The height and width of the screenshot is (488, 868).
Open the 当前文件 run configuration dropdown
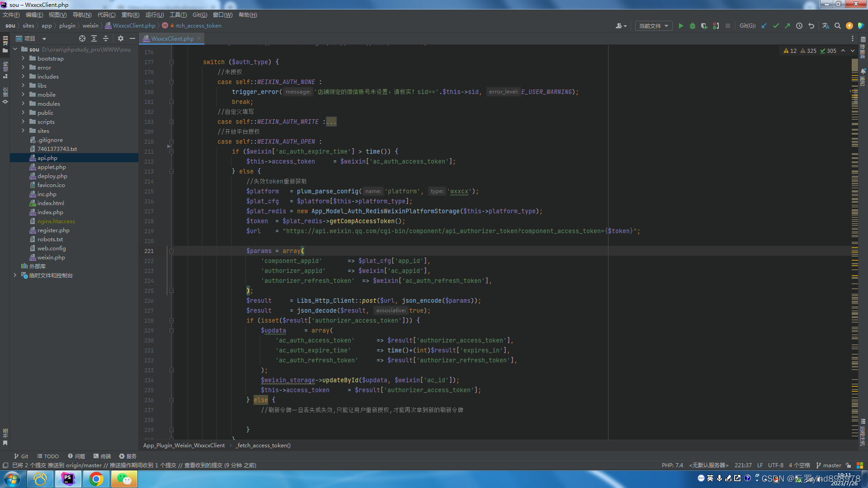(653, 26)
